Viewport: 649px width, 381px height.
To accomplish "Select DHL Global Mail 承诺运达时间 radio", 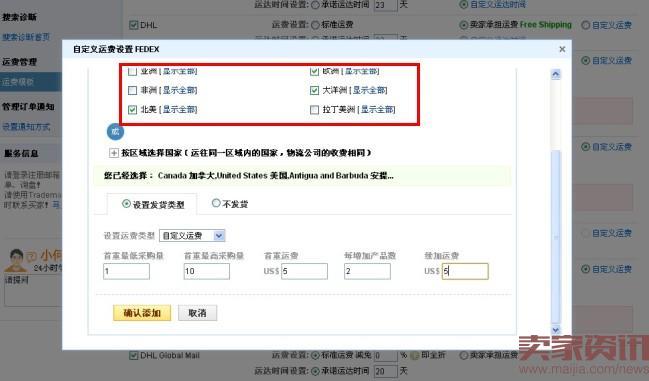I will 315,371.
